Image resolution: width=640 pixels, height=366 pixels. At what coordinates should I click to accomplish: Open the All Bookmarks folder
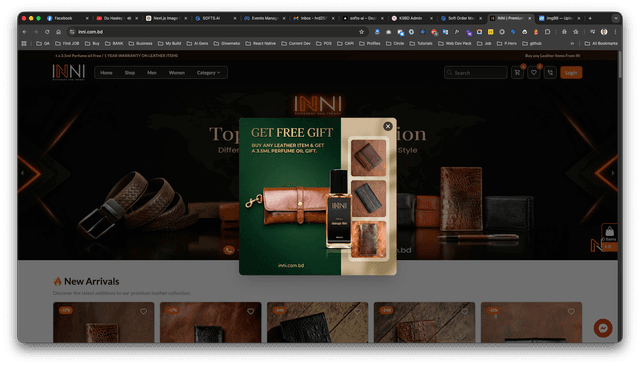point(601,43)
